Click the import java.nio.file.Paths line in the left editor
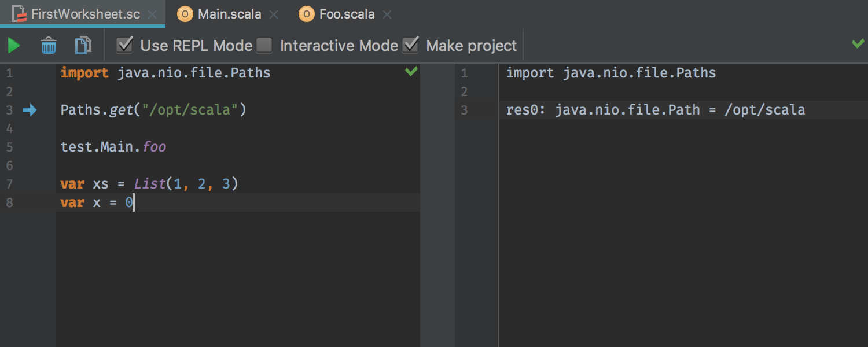The height and width of the screenshot is (347, 868). [x=165, y=73]
